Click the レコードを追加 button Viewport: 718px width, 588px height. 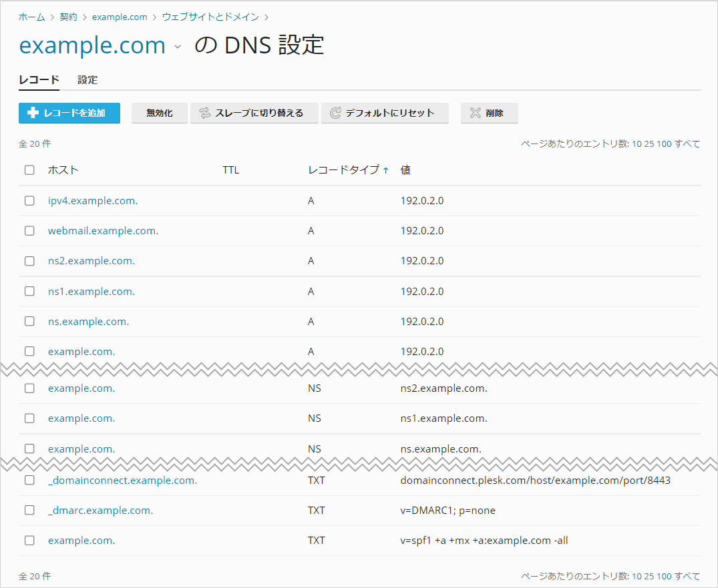point(69,113)
